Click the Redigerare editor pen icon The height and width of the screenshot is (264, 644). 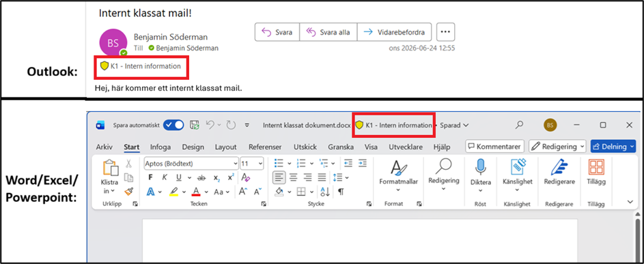559,167
